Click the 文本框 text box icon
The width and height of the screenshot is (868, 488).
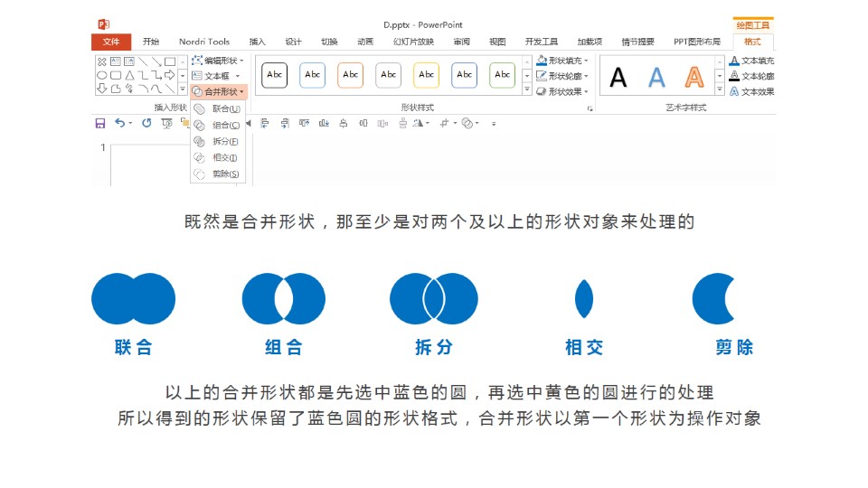[197, 76]
